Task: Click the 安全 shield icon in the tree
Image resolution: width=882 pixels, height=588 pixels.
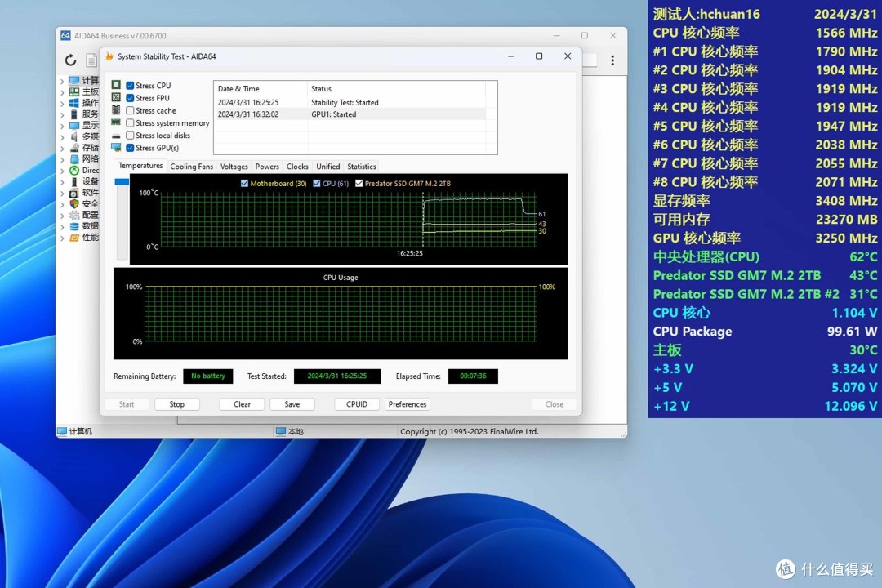Action: [74, 203]
